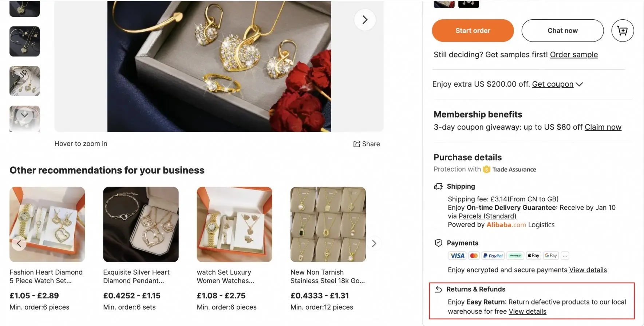Click the Visa payment icon
This screenshot has height=326, width=644.
[x=457, y=255]
